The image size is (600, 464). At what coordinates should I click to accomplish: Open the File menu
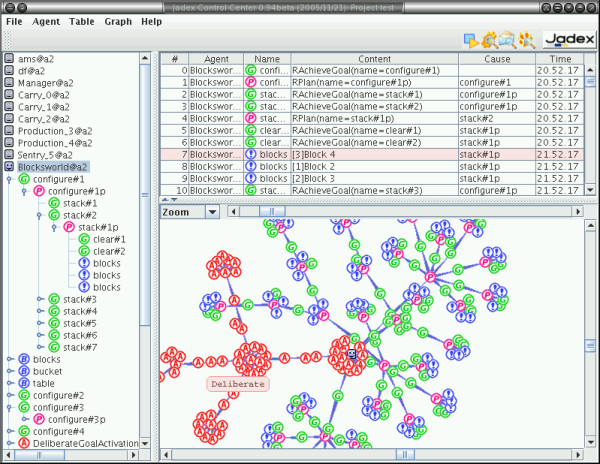click(x=14, y=21)
